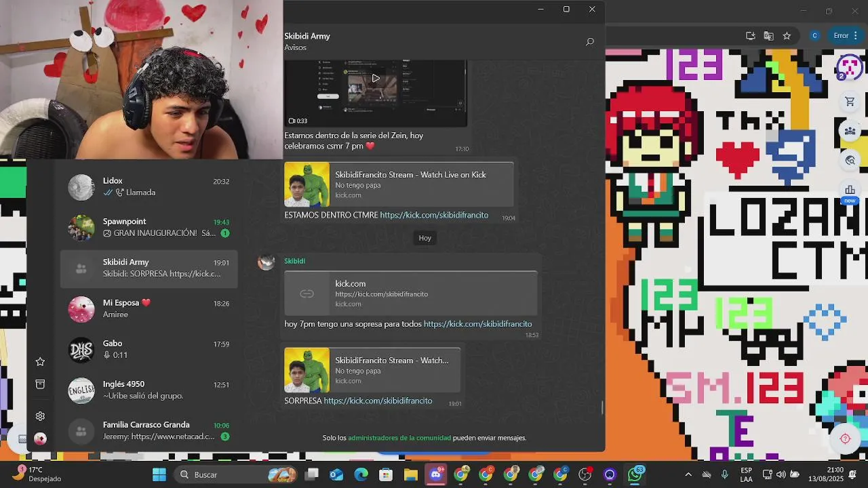Click administradores de la comunidad link
The width and height of the screenshot is (868, 488).
(x=399, y=438)
